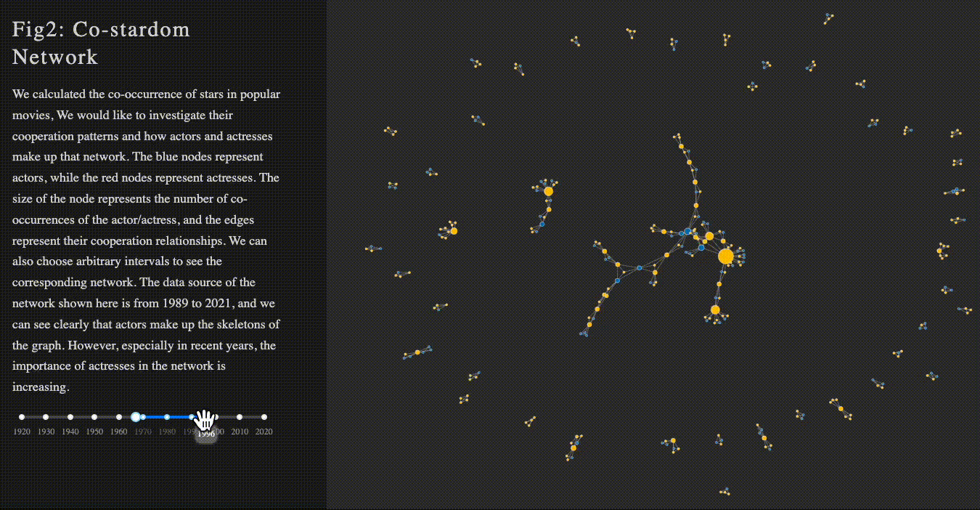Click big orange hub node in upper-left cluster
This screenshot has height=510, width=980.
(548, 191)
